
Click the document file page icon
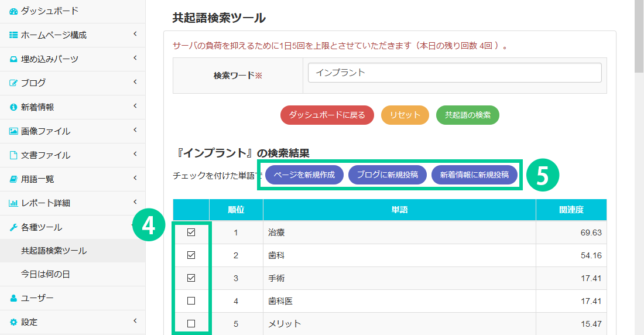tap(13, 155)
